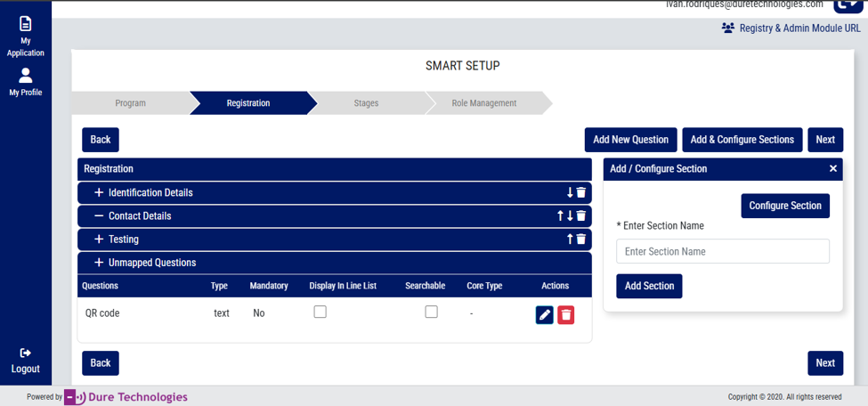Open My Profile in the sidebar
868x406 pixels.
pos(26,82)
